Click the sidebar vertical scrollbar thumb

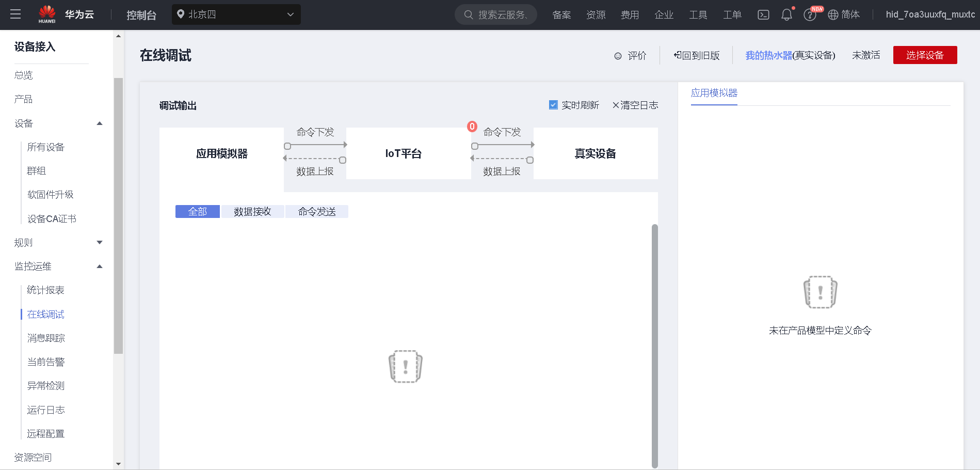[118, 215]
